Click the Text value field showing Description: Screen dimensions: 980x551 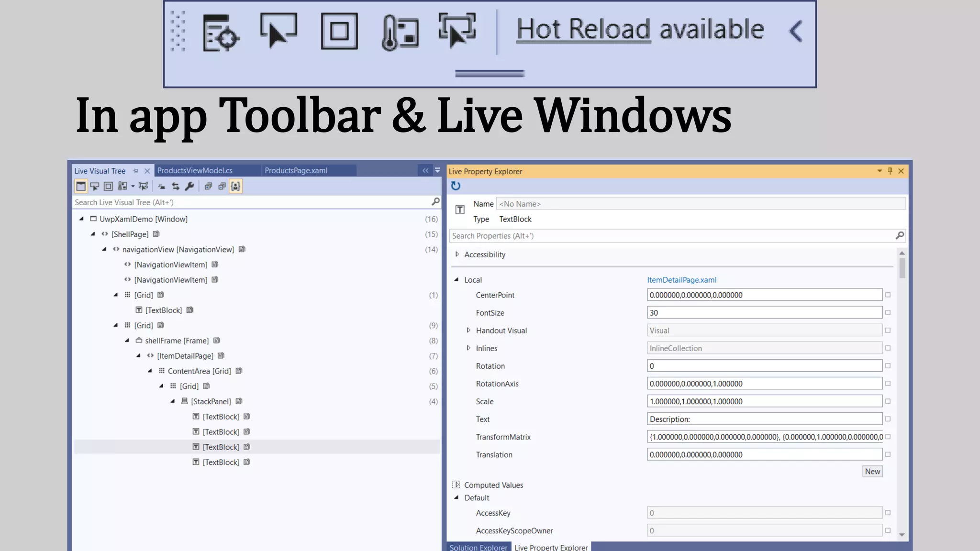(x=765, y=419)
